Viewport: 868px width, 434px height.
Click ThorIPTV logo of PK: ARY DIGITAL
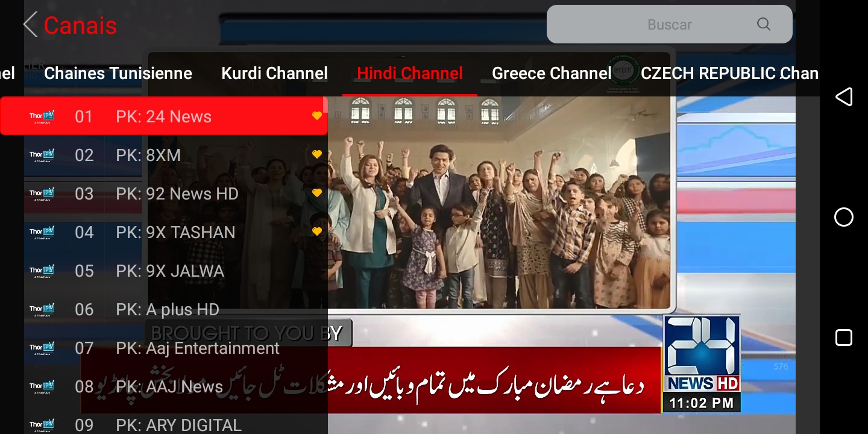coord(42,424)
